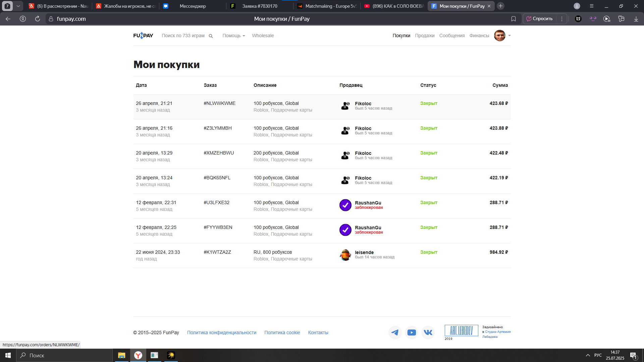Open File Explorer from taskbar
This screenshot has width=644, height=362.
coord(121,355)
